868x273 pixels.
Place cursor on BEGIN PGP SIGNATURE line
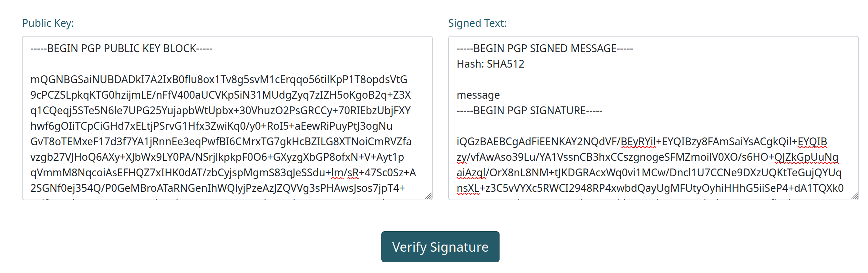(529, 110)
